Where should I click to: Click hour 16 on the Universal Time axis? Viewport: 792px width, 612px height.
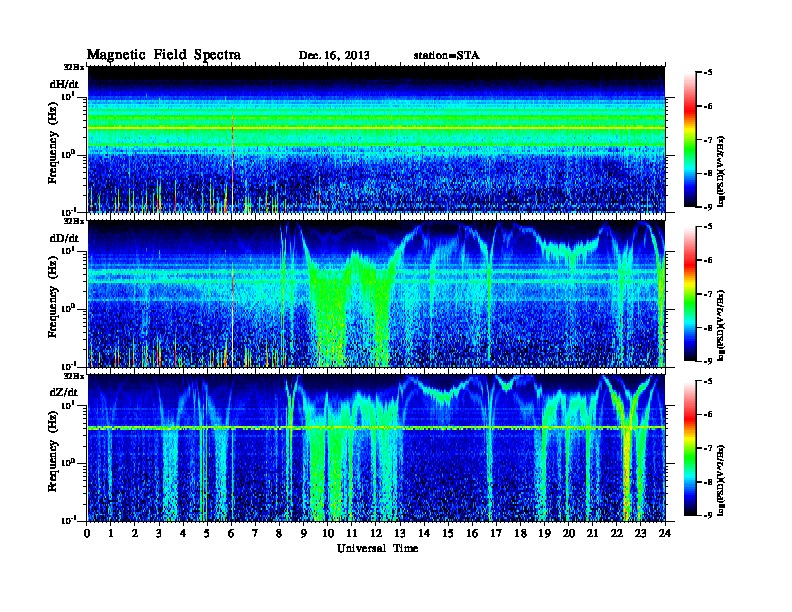click(x=472, y=533)
